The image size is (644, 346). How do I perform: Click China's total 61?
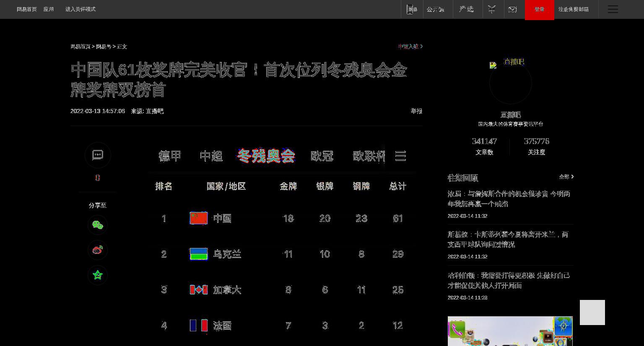click(398, 218)
